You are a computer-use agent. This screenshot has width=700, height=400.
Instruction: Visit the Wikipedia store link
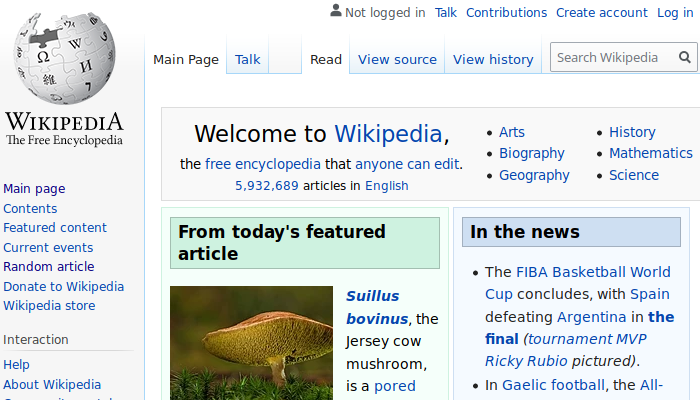click(x=49, y=306)
